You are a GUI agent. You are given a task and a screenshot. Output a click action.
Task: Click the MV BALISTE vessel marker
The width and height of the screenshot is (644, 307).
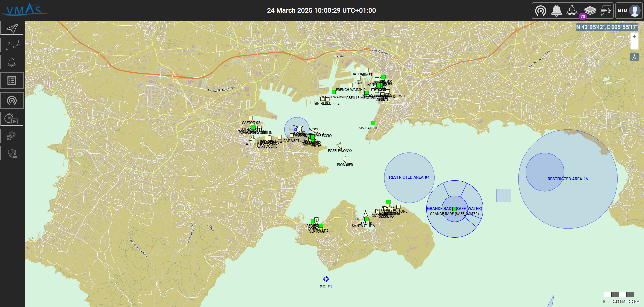(x=373, y=123)
